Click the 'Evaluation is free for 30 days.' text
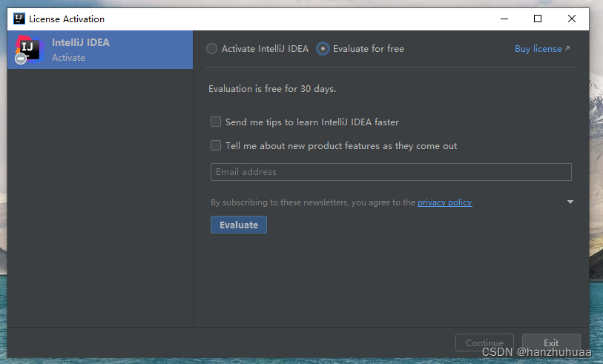603x364 pixels. [x=272, y=89]
